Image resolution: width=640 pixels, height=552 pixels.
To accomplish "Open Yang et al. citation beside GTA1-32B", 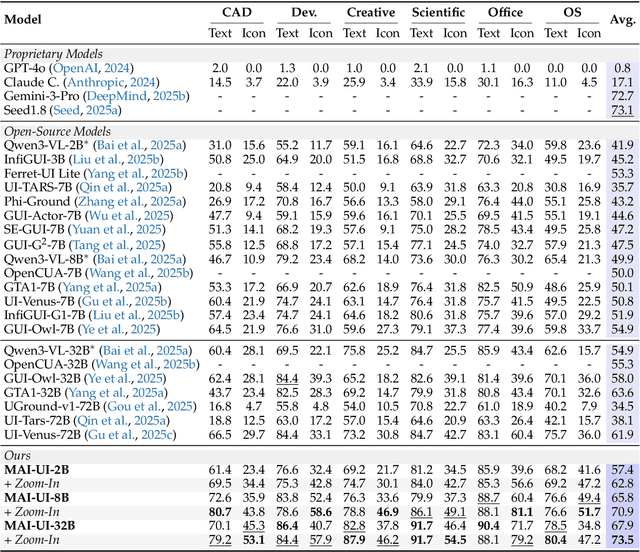I will tap(116, 393).
